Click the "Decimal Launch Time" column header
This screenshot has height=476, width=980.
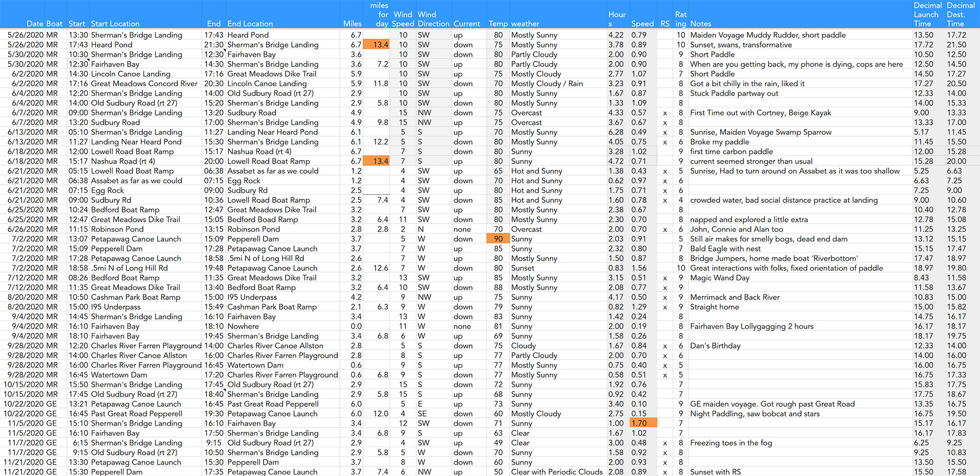coord(927,14)
